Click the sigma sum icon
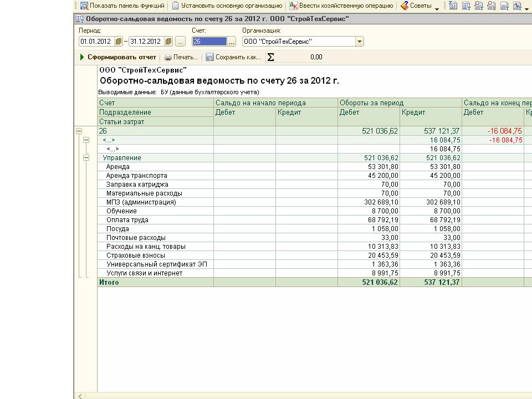532x399 pixels. 270,57
